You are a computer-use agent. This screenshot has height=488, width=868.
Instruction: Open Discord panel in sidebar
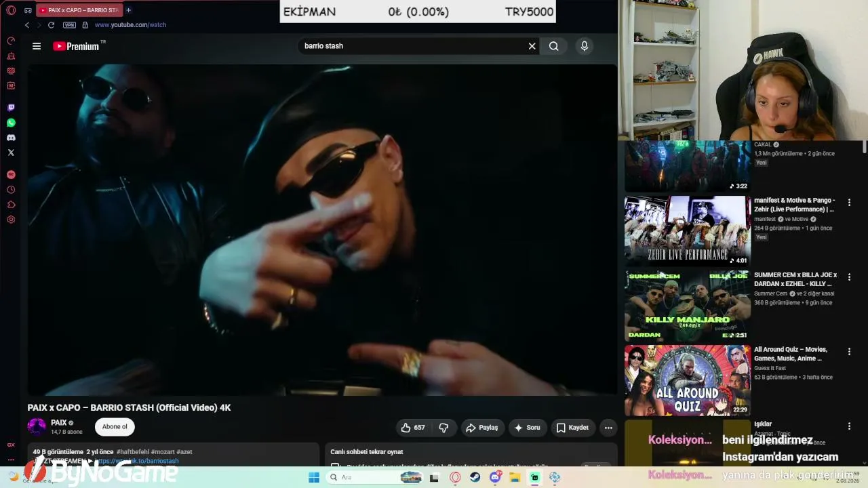11,138
